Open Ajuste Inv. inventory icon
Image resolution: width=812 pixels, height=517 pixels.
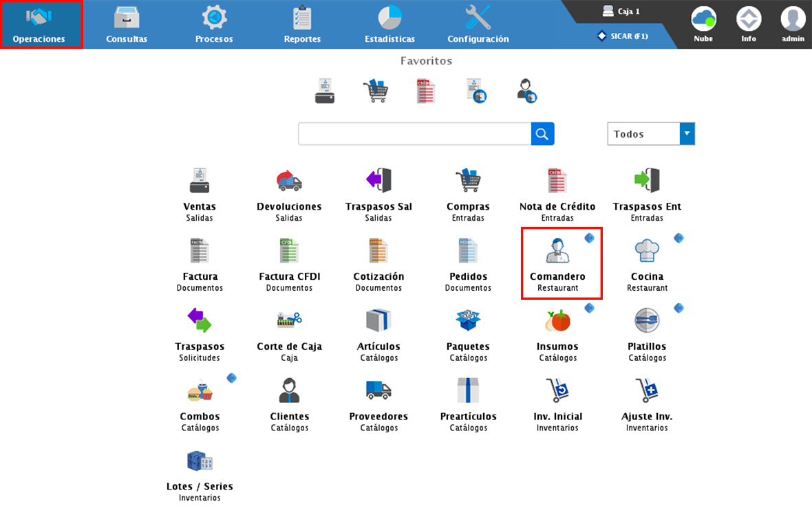coord(647,391)
